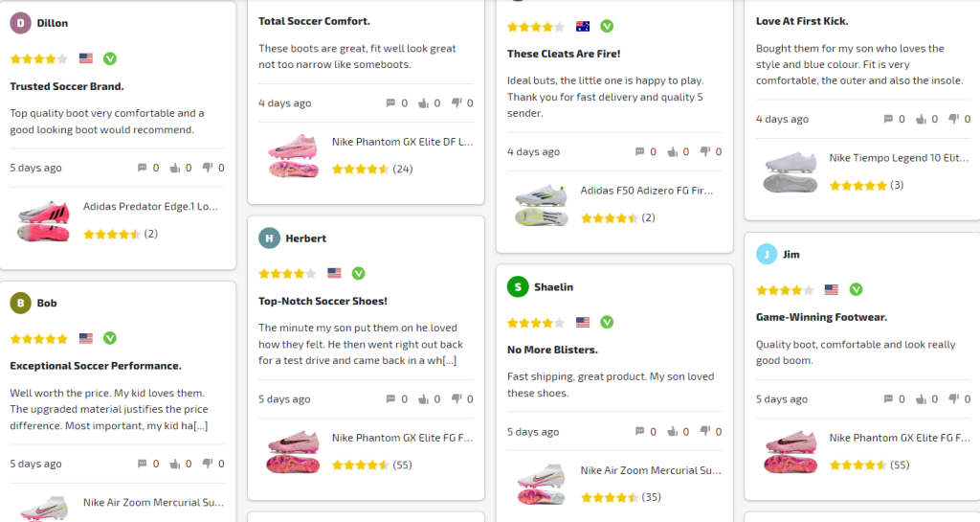Click comment icon on Love At First Kick review

coord(888,119)
